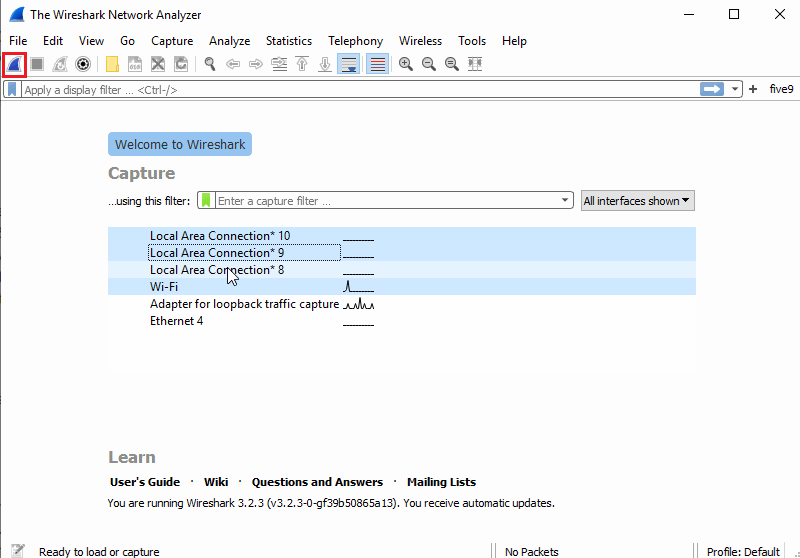Open the User's Guide link

(x=145, y=482)
